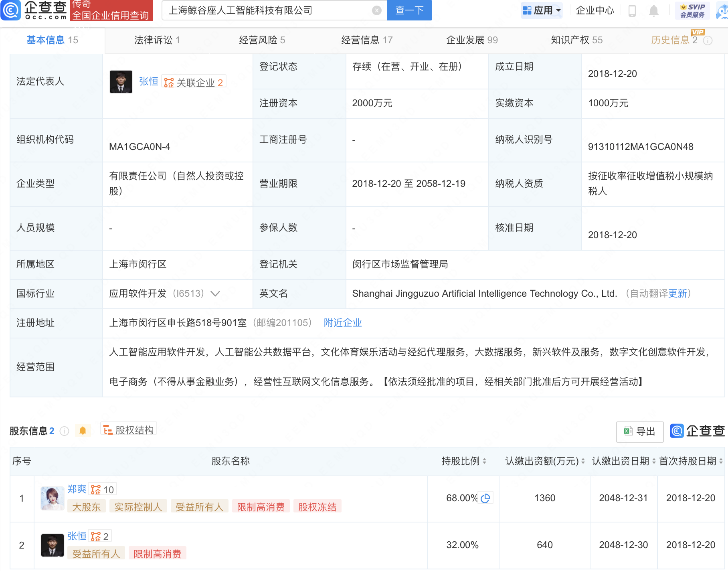Click the orange bell alert for 股东信息
This screenshot has width=728, height=571.
click(x=83, y=431)
